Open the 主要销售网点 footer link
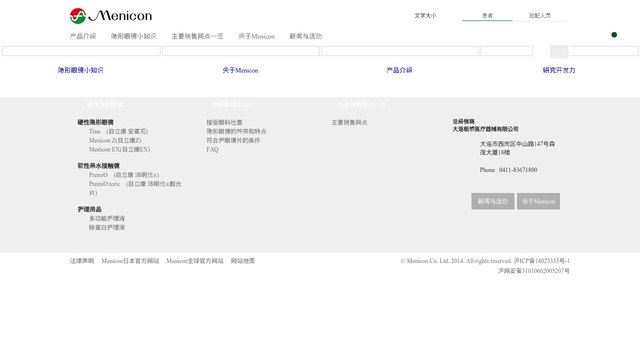The image size is (640, 360). (349, 122)
